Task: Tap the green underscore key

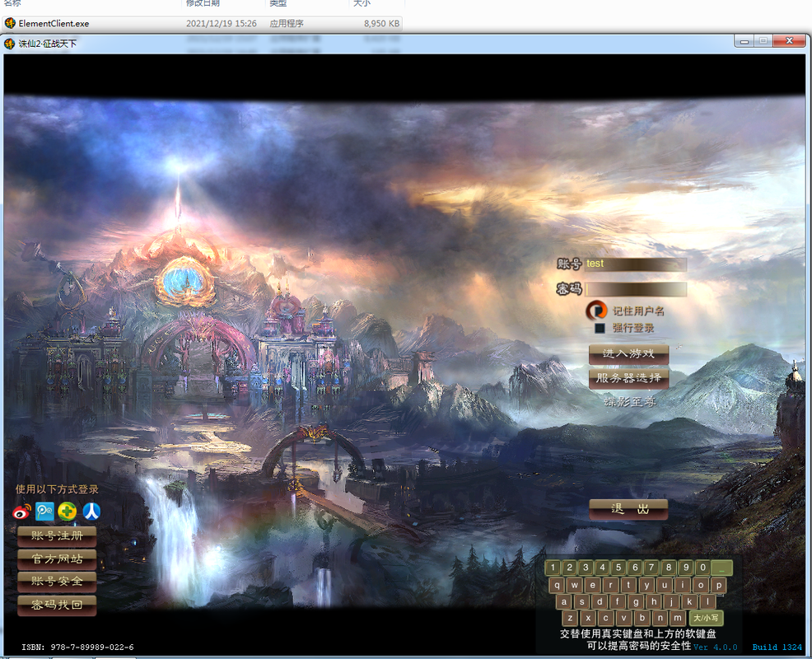Action: [722, 568]
